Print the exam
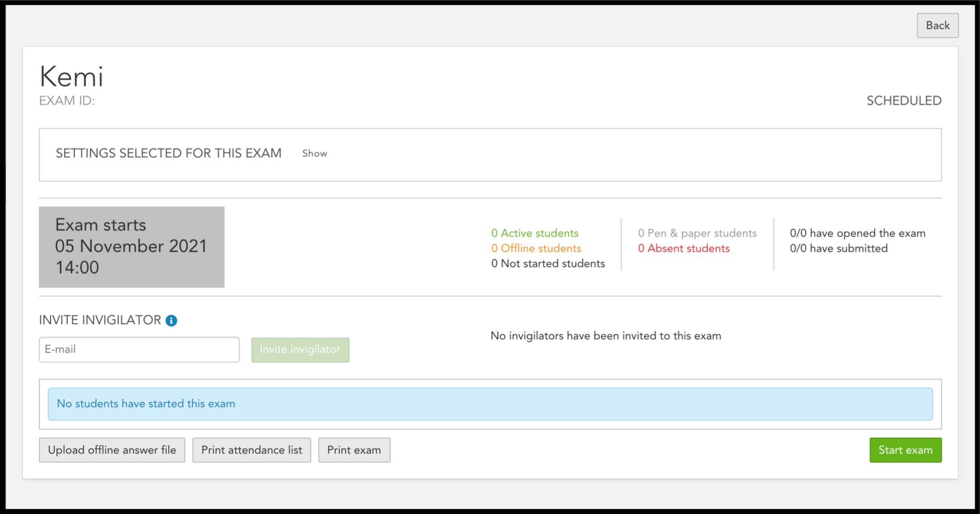The width and height of the screenshot is (980, 514). tap(354, 450)
